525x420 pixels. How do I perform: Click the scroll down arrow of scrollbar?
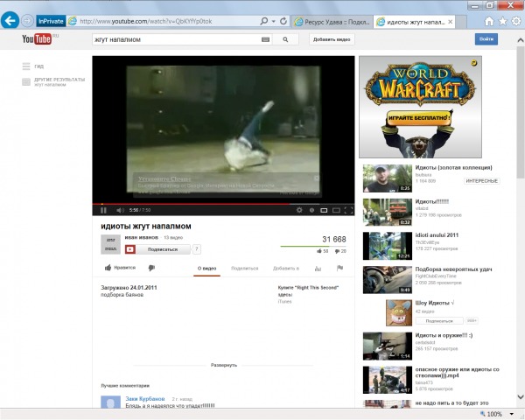tap(521, 397)
